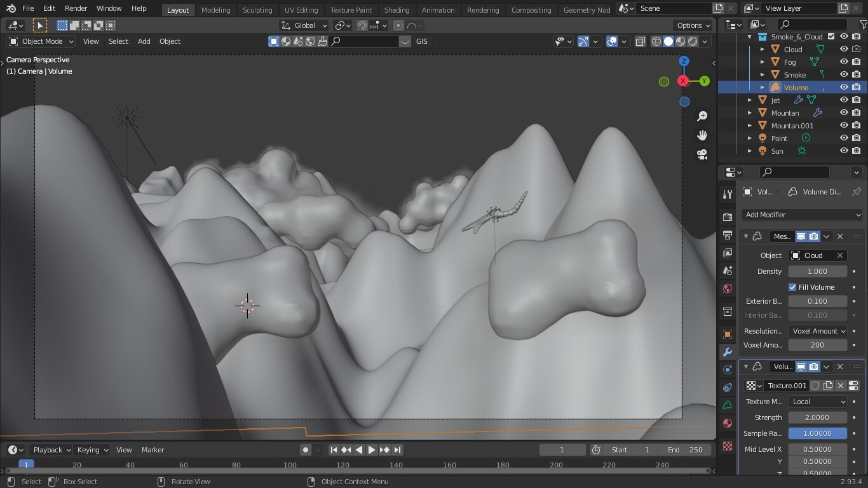Screen dimensions: 868x488
Task: Open the Add Modifier dropdown
Action: point(802,215)
